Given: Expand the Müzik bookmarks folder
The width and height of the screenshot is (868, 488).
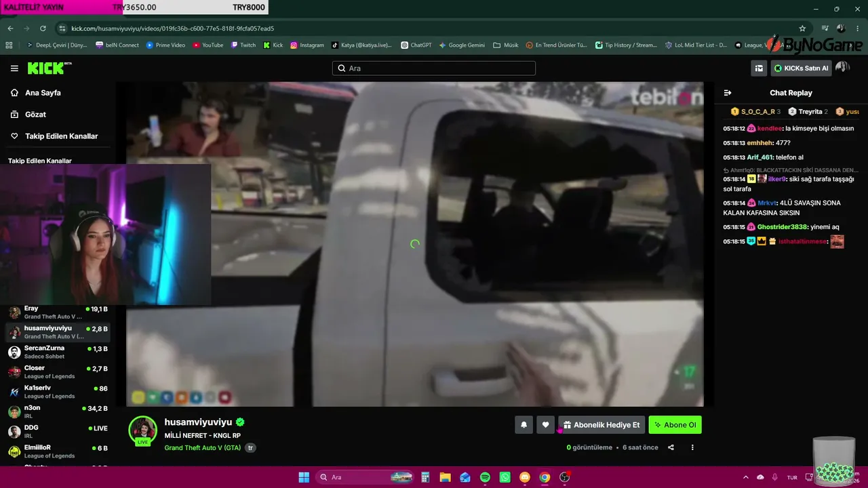Looking at the screenshot, I should point(506,45).
